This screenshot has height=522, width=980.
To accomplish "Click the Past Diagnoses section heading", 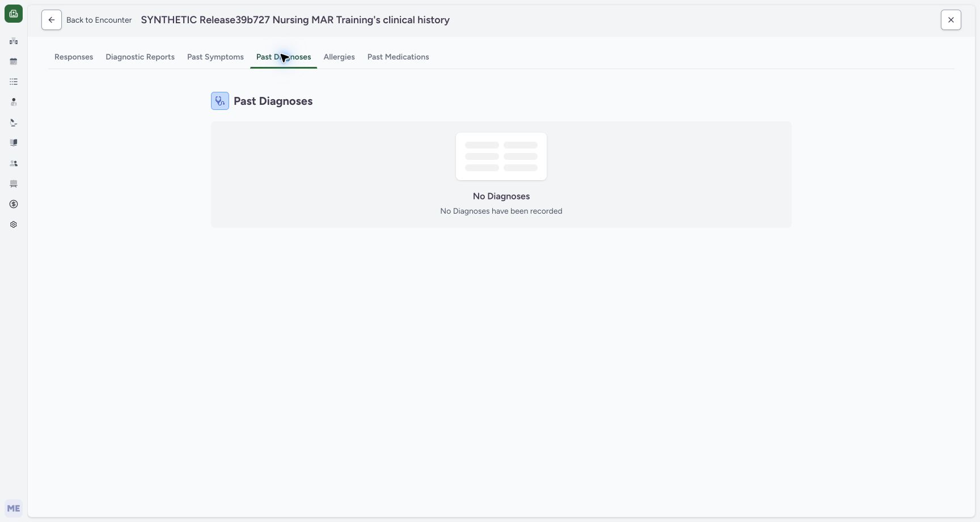I will tap(273, 101).
